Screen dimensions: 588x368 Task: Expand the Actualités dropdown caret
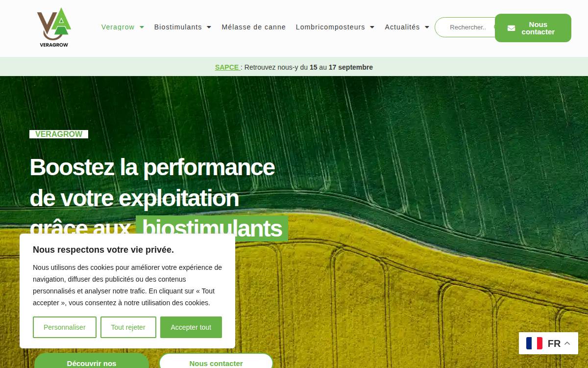[427, 27]
